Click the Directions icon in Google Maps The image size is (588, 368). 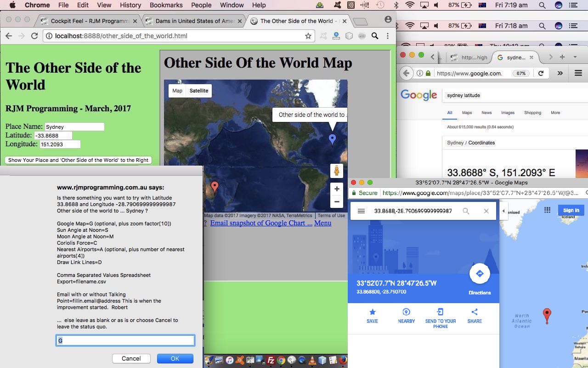479,274
